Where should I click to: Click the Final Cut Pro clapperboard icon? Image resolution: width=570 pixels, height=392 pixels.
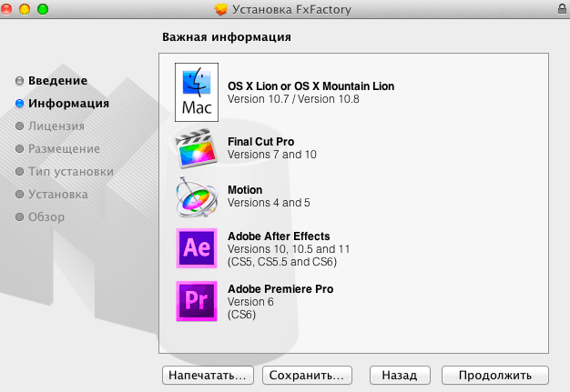pos(198,147)
